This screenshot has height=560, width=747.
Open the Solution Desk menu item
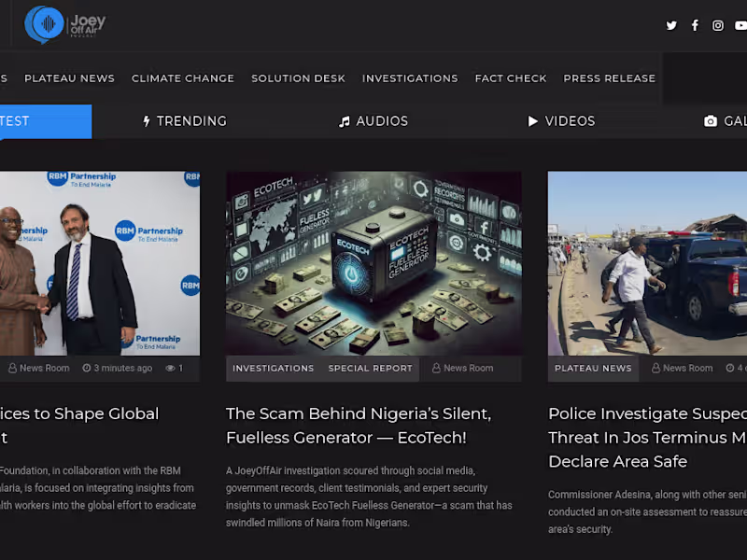click(x=298, y=78)
